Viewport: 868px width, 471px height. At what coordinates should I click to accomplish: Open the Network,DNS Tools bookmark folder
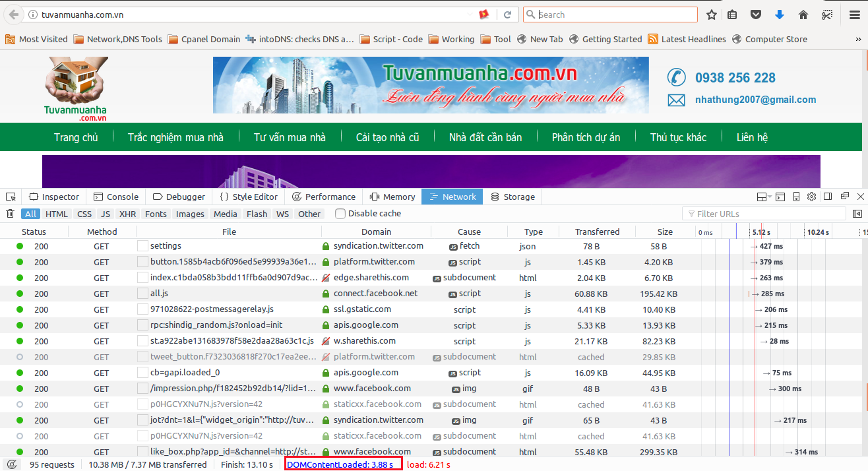117,39
